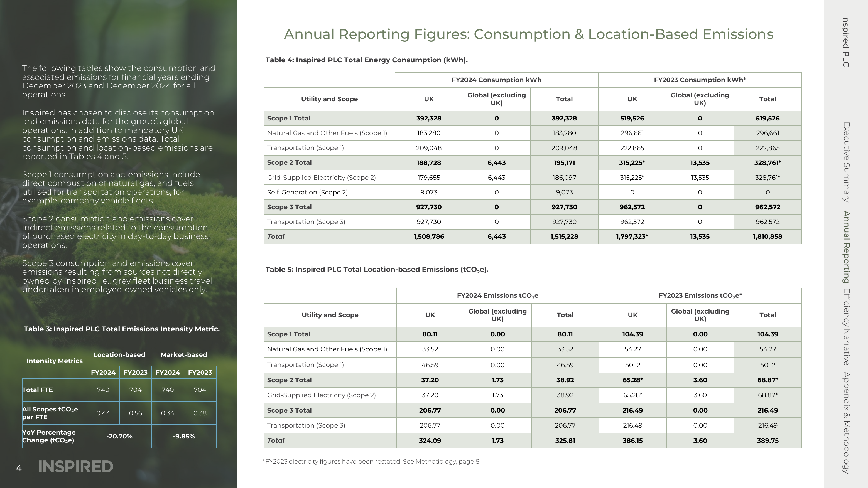
Task: Click the Table 5 Location-based Emissions caption
Action: pyautogui.click(x=377, y=270)
